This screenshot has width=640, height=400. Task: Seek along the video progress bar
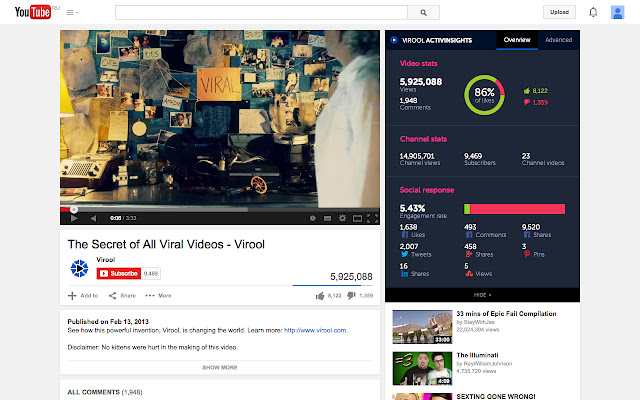220,210
